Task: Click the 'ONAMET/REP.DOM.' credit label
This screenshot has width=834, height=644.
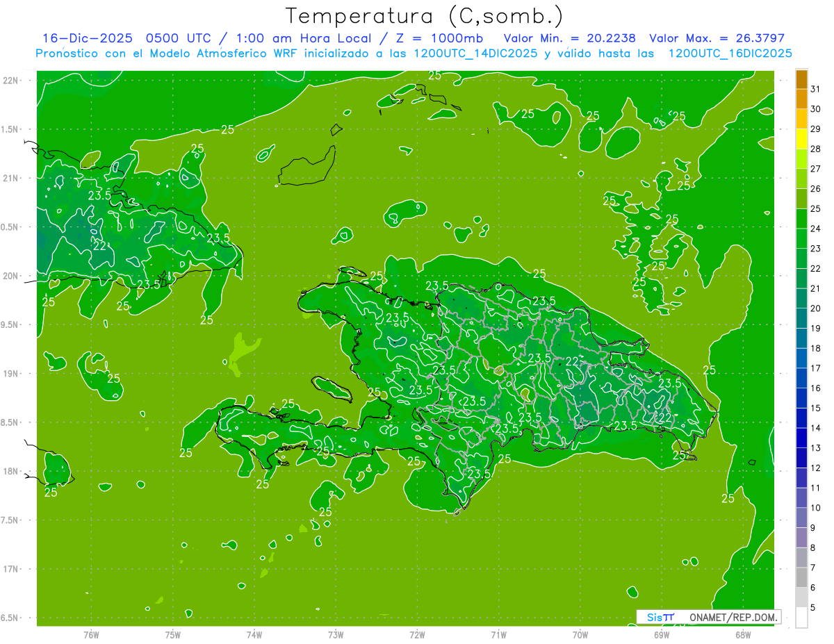Action: point(732,617)
